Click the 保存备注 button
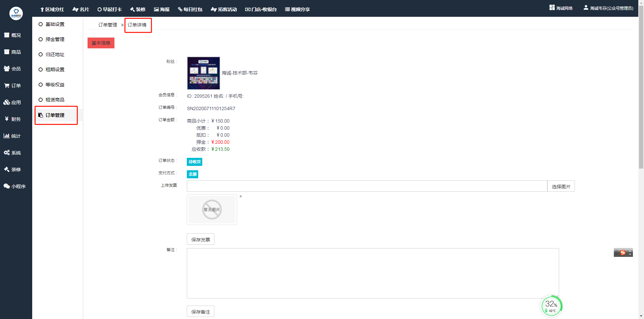Viewport: 644px width, 319px height. [201, 312]
